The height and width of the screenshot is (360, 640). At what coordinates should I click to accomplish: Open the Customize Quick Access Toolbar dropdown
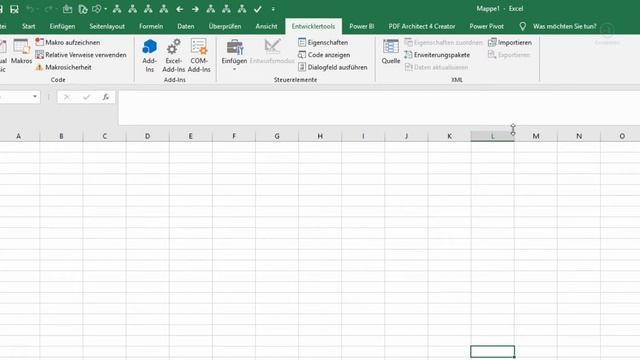pos(273,9)
